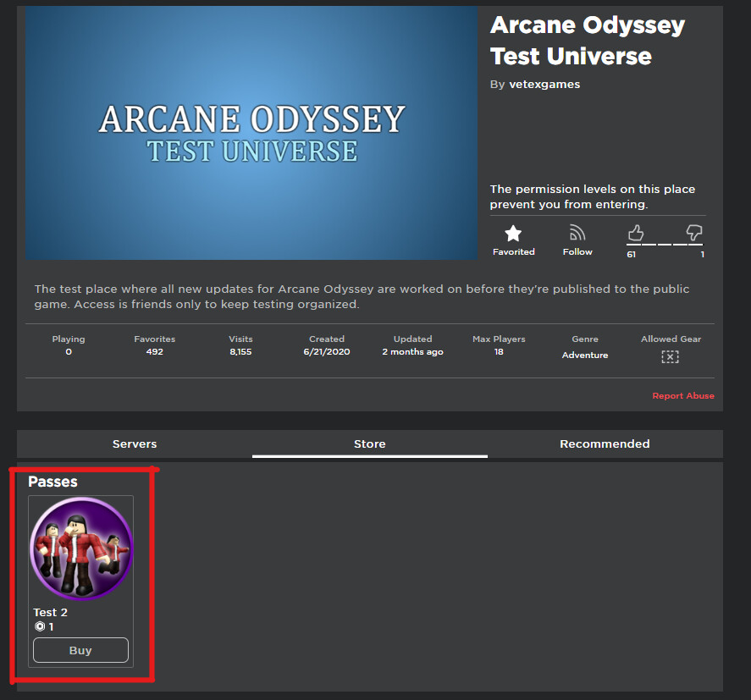The image size is (751, 700).
Task: Click the like ratio bar between vote icons
Action: coord(665,244)
